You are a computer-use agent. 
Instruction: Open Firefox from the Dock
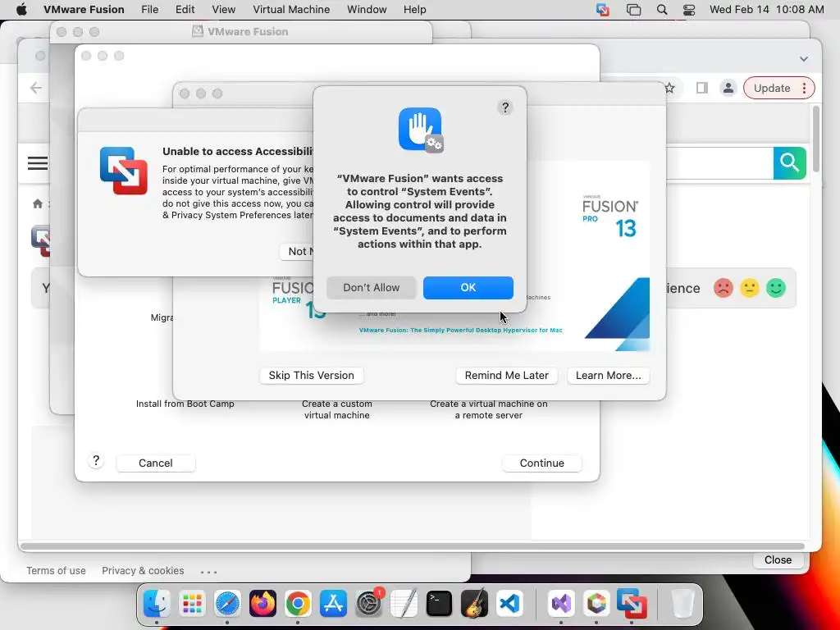(x=262, y=605)
